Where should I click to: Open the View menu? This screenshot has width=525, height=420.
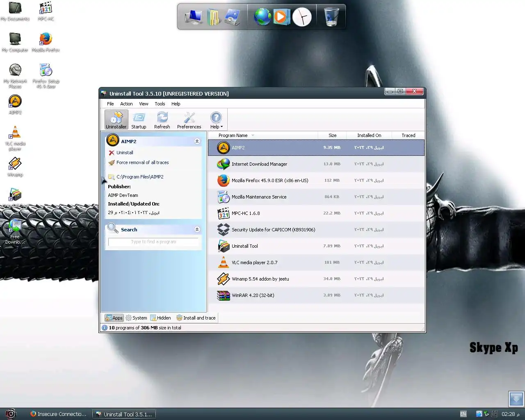(x=144, y=104)
